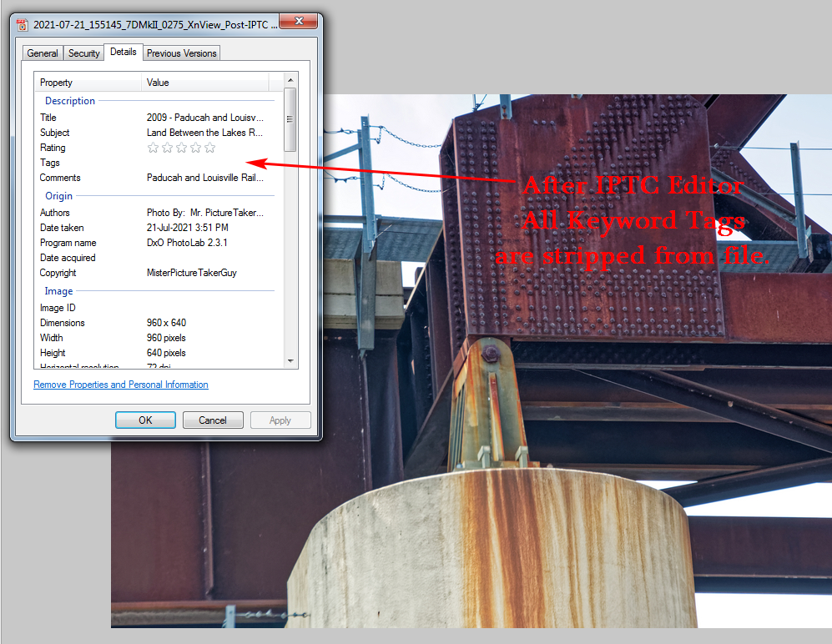Viewport: 832px width, 644px height.
Task: Click the Copyright value MisterPictureTakerGuy
Action: pyautogui.click(x=192, y=273)
